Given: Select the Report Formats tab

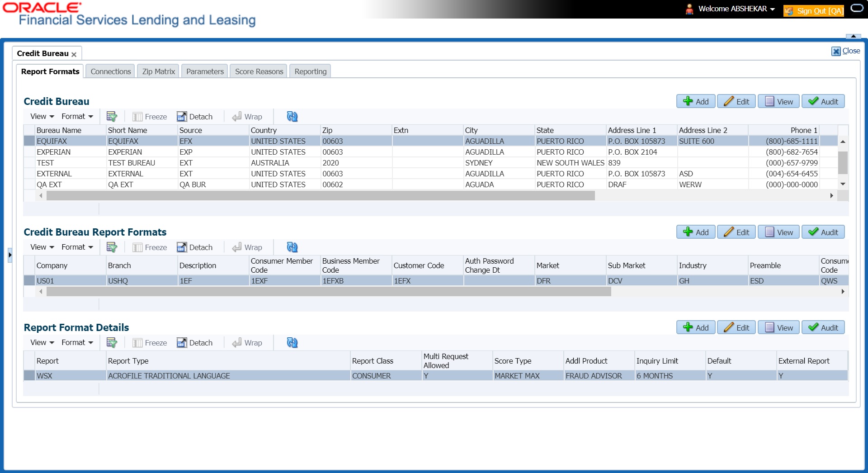Looking at the screenshot, I should pos(50,71).
